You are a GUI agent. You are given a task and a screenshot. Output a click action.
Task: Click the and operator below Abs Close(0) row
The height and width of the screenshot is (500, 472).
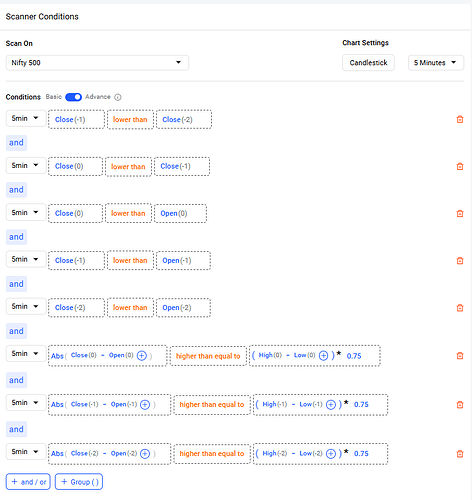[16, 380]
